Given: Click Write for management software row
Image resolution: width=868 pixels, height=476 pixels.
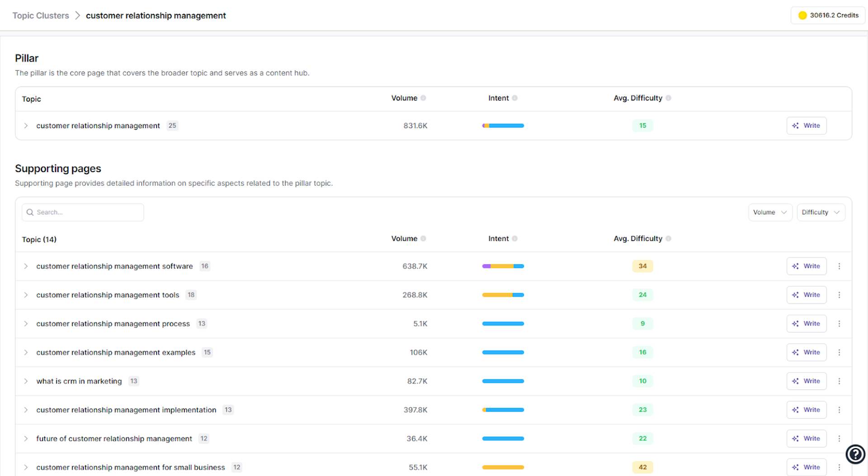Looking at the screenshot, I should click(806, 266).
